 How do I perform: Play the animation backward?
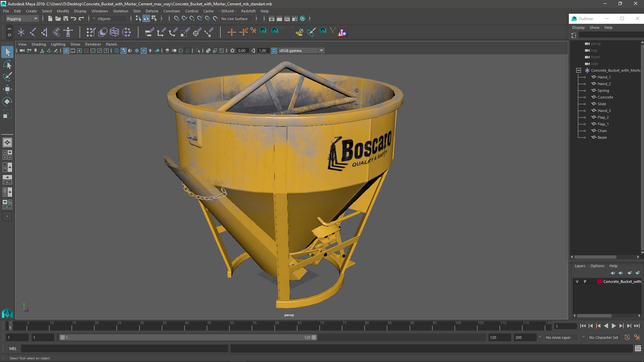(606, 326)
